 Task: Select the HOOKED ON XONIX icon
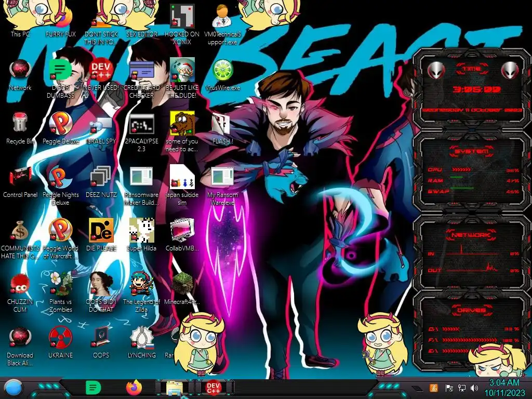pos(182,24)
